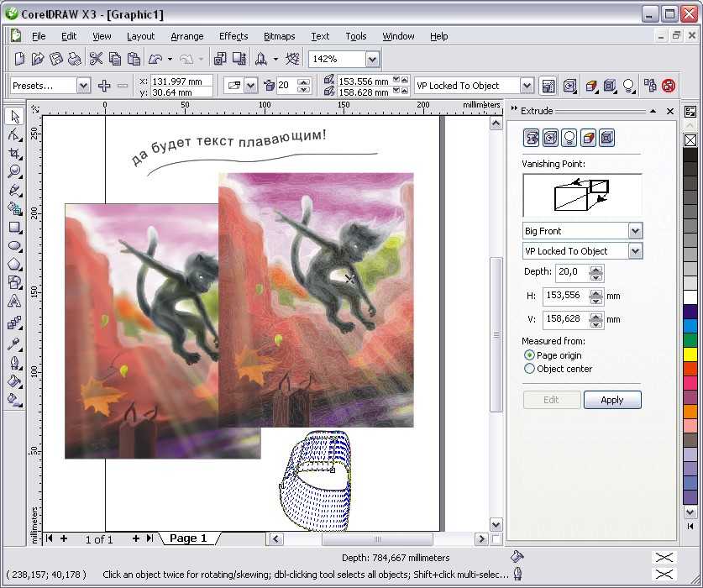Open the Big Front extrusion type dropdown
The width and height of the screenshot is (703, 588).
coord(635,231)
